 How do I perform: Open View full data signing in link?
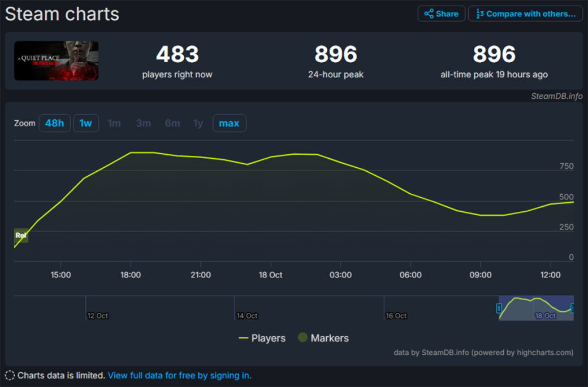click(180, 375)
